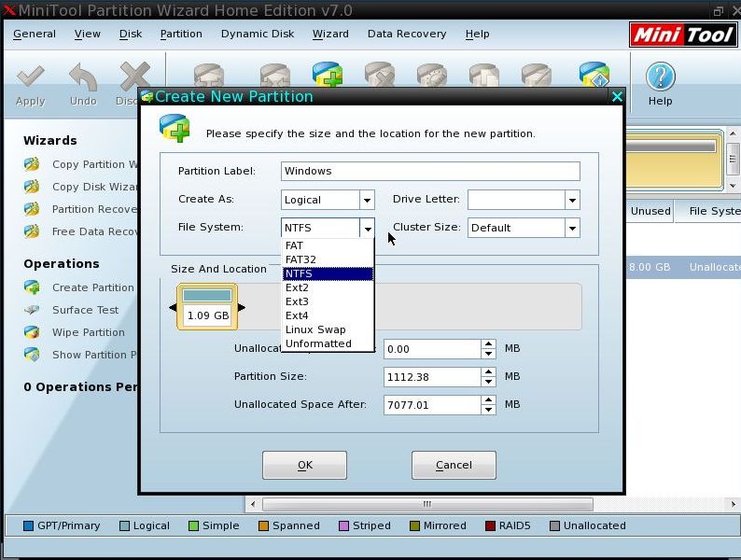Open Copy Partition Wizard in sidebar
The image size is (741, 560).
click(x=83, y=164)
